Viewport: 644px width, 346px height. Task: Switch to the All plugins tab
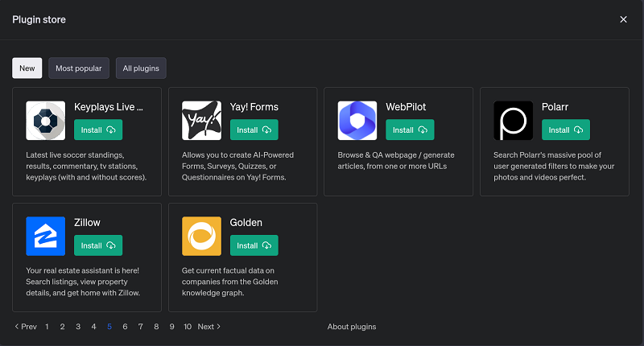point(141,68)
